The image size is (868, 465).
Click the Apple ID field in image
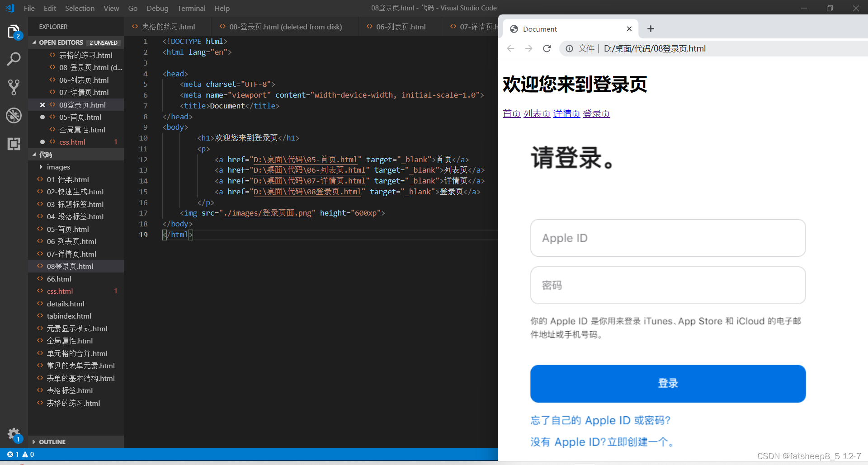pos(668,238)
